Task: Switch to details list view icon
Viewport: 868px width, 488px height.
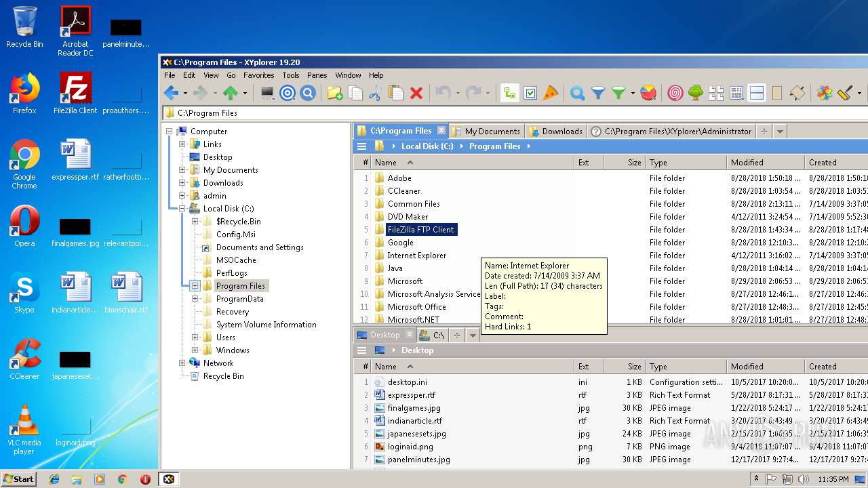Action: click(x=736, y=93)
